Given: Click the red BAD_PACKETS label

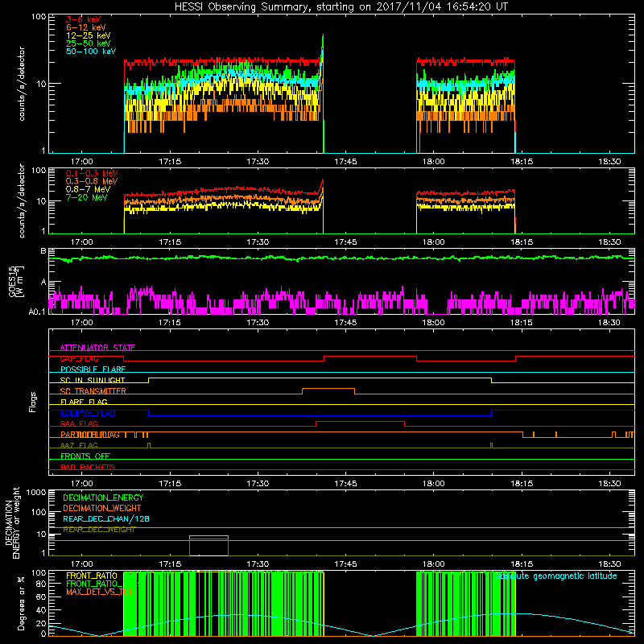Looking at the screenshot, I should click(x=88, y=467).
